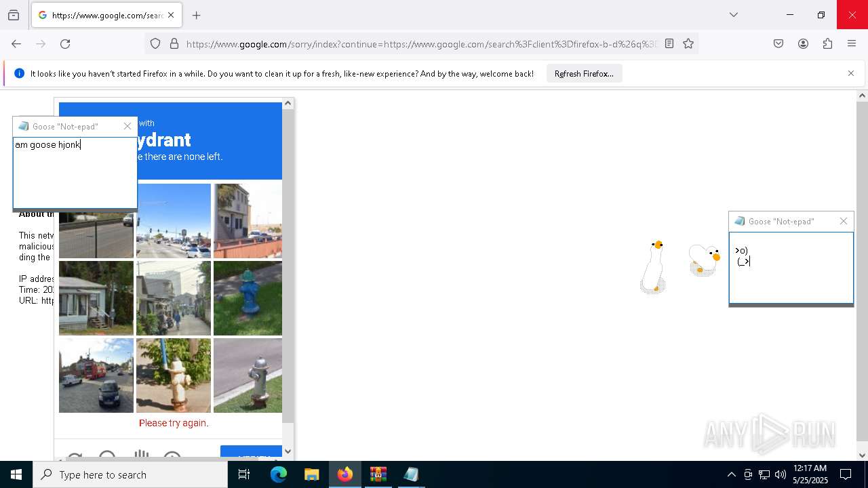Open the Firefox application menu
The width and height of the screenshot is (868, 488).
pos(852,43)
